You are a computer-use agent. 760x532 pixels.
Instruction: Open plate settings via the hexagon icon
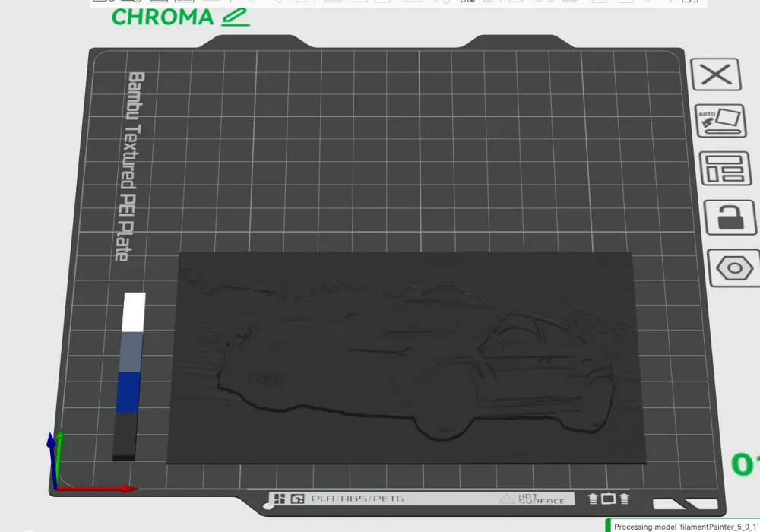(735, 268)
